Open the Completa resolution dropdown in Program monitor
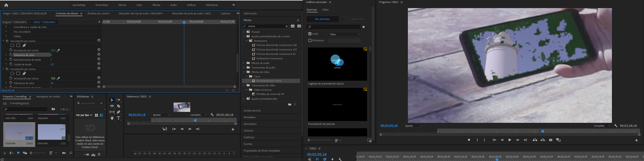Screen dimensions: 644x161 tap(601, 126)
